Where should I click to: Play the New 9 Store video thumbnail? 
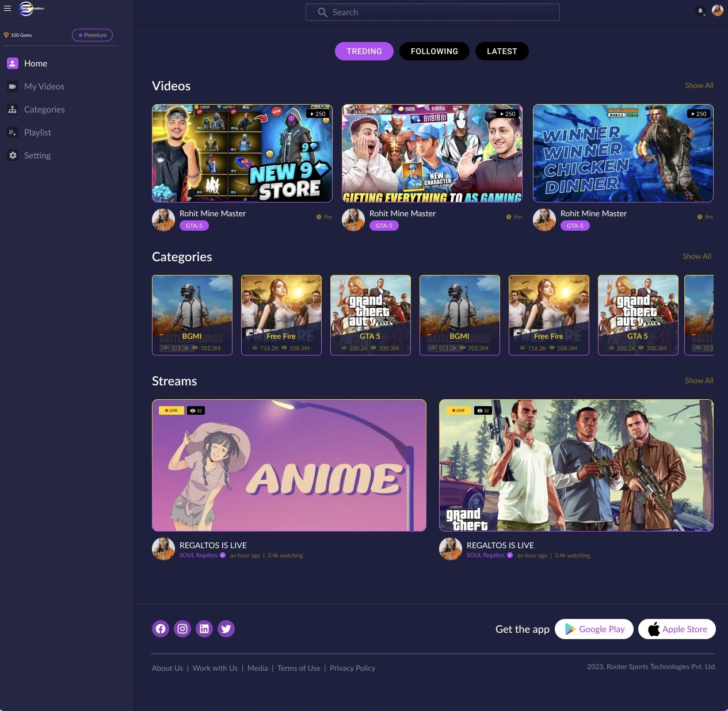[242, 153]
